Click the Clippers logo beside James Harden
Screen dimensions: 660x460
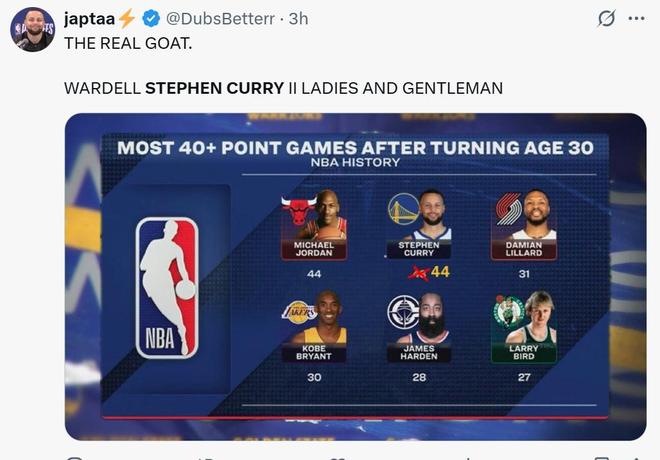click(x=403, y=313)
